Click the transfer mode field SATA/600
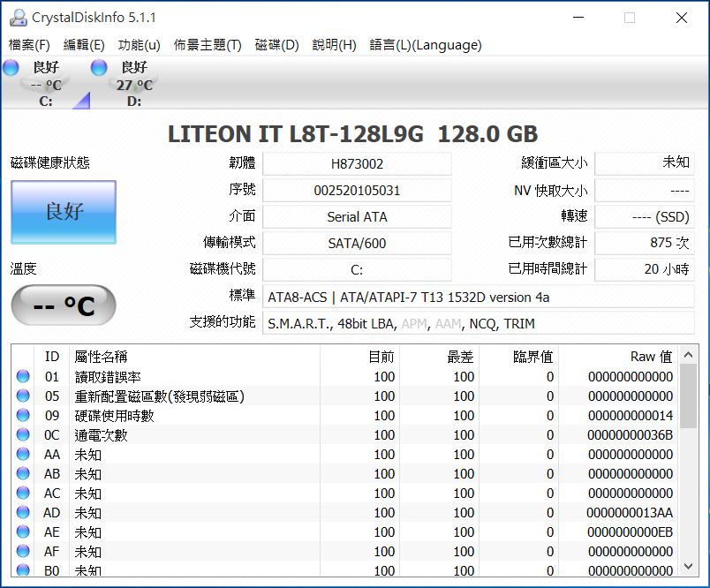Screen dimensions: 710x588 (x=357, y=243)
